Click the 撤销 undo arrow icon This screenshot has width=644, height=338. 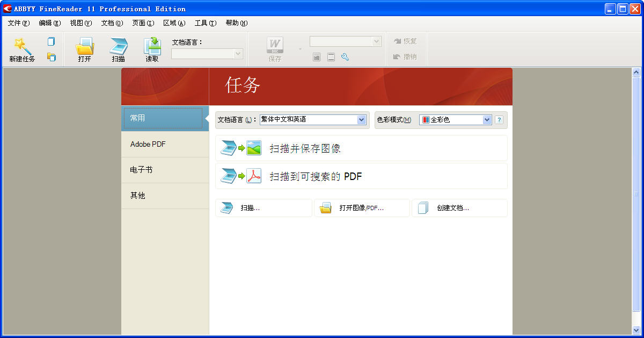(398, 57)
